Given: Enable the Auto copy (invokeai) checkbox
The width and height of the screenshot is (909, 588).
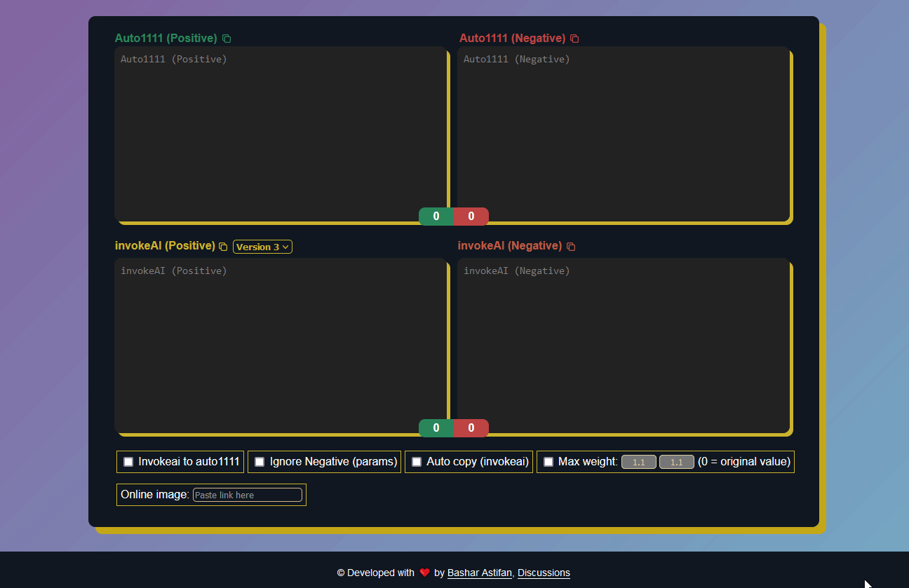Looking at the screenshot, I should (417, 462).
